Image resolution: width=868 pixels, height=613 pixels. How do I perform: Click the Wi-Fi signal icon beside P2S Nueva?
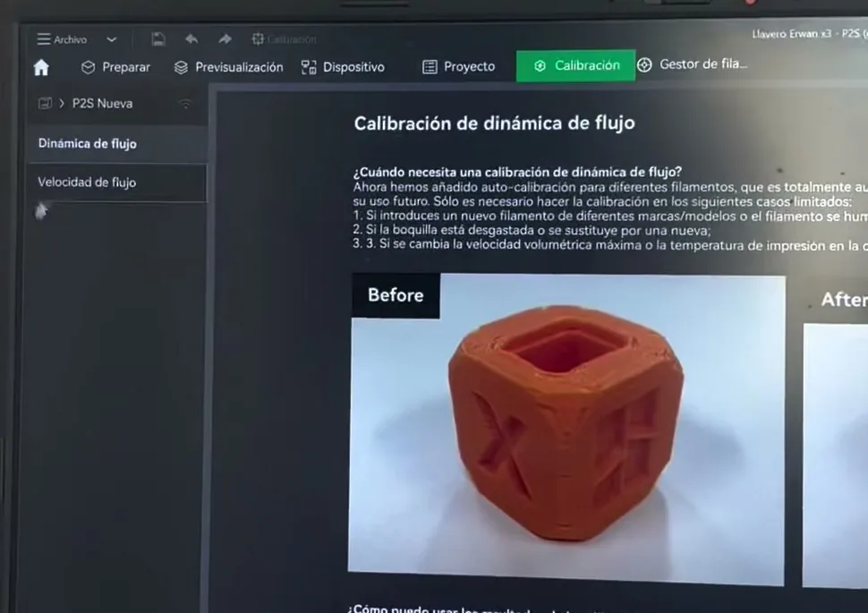pyautogui.click(x=185, y=103)
